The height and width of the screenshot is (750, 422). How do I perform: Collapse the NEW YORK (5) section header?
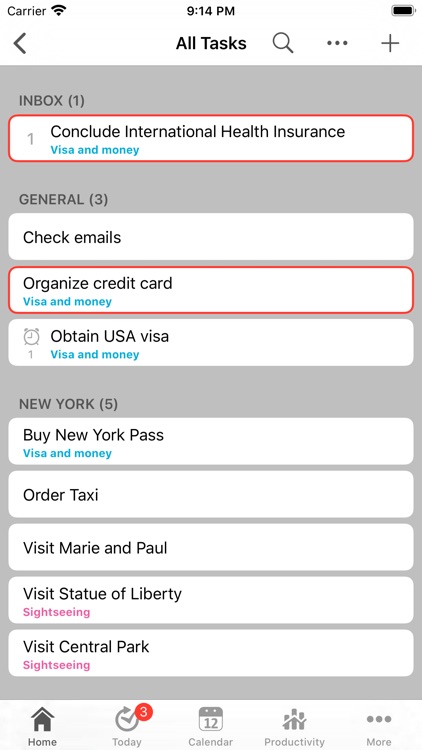pyautogui.click(x=68, y=404)
